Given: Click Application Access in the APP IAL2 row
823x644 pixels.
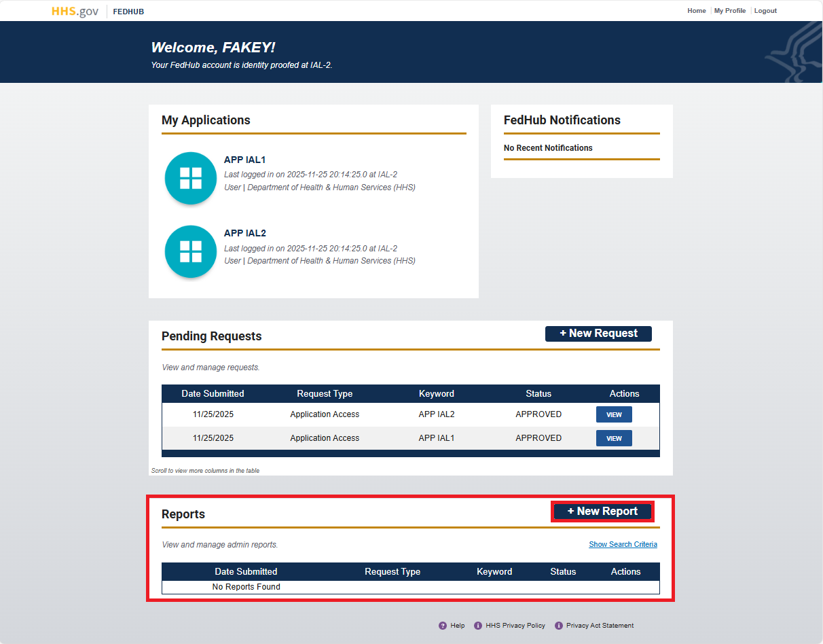Looking at the screenshot, I should [x=325, y=414].
